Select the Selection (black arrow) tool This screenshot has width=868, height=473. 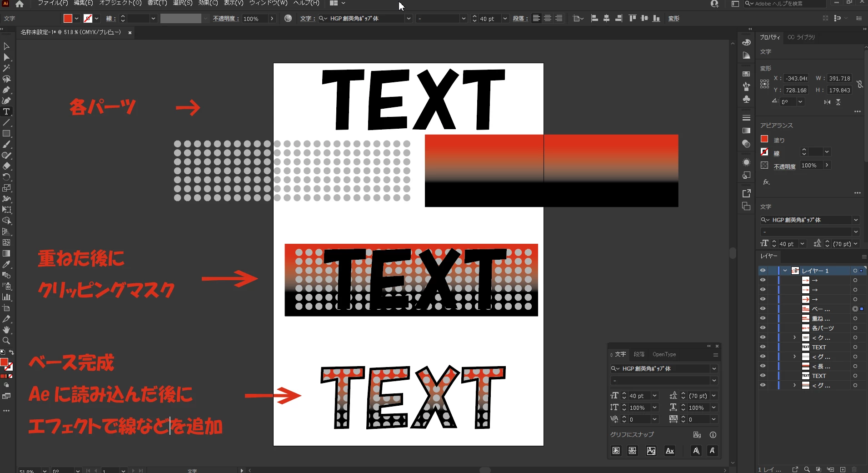pyautogui.click(x=6, y=46)
